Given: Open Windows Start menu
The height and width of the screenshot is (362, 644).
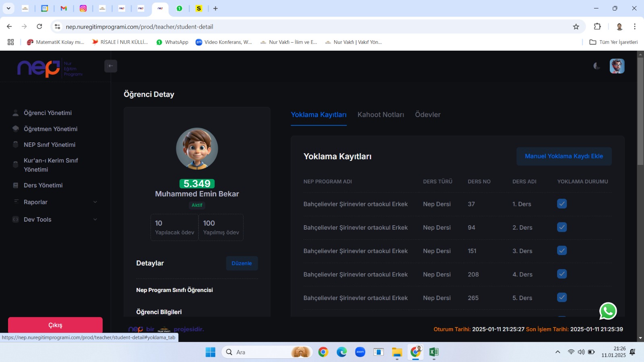Looking at the screenshot, I should coord(210,352).
